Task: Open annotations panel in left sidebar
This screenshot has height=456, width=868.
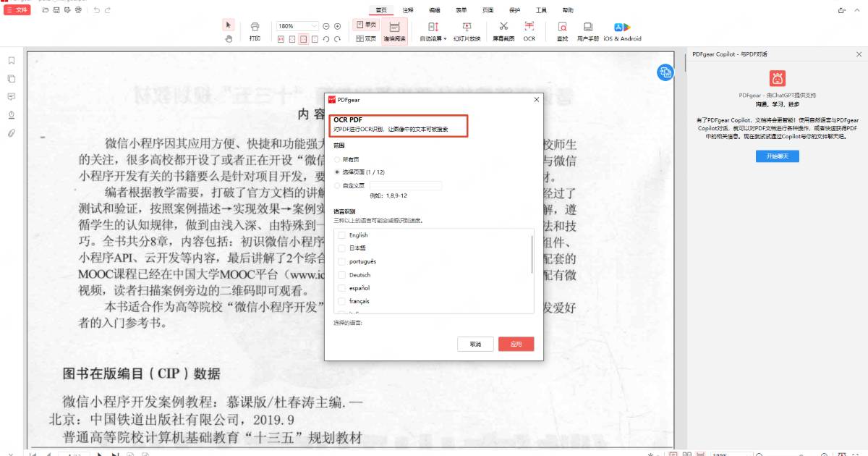Action: click(x=12, y=96)
